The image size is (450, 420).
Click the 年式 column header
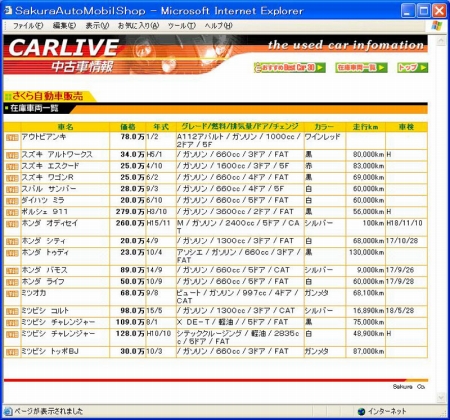(x=161, y=127)
